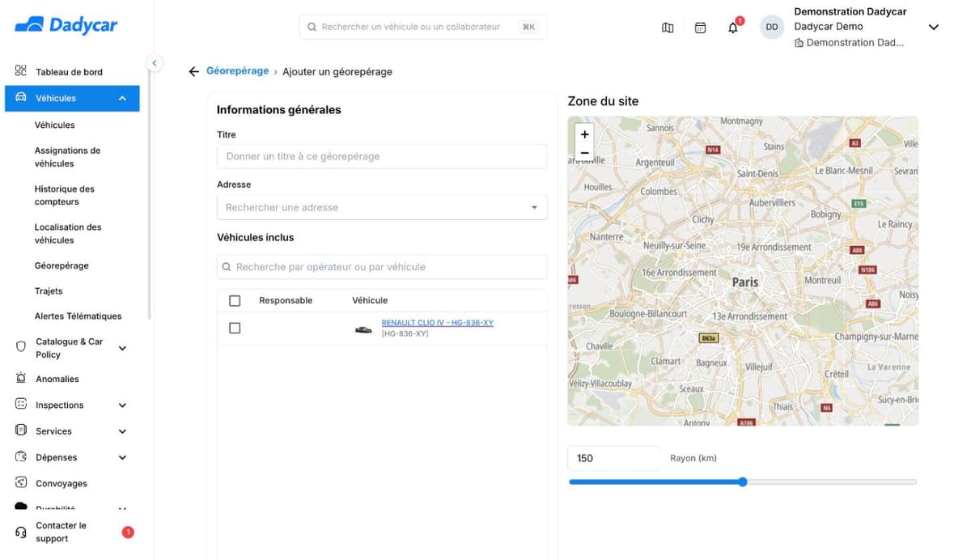Click the DD user avatar
This screenshot has height=560, width=971.
pyautogui.click(x=772, y=27)
